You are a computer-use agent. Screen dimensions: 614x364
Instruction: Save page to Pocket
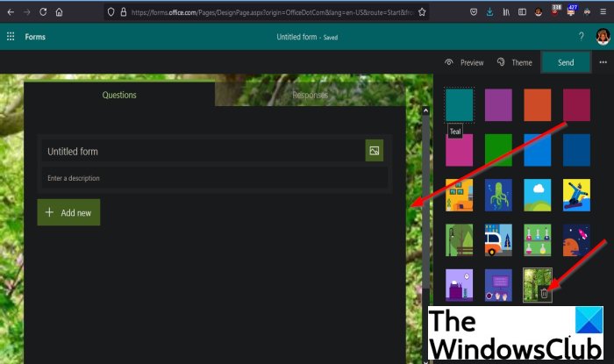(x=474, y=12)
